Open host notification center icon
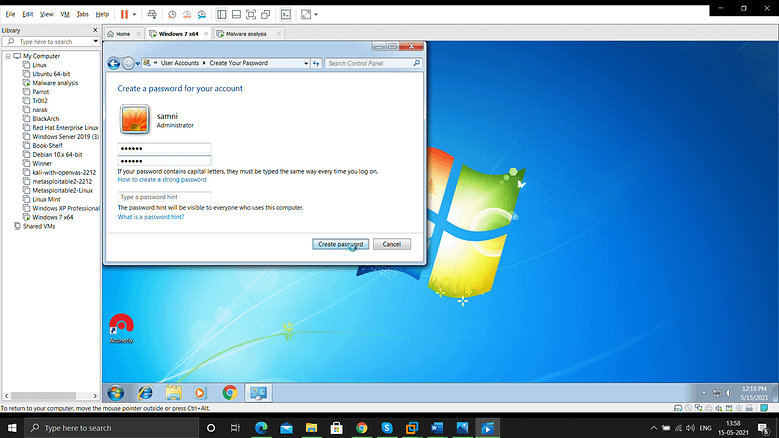The width and height of the screenshot is (779, 438). 764,428
